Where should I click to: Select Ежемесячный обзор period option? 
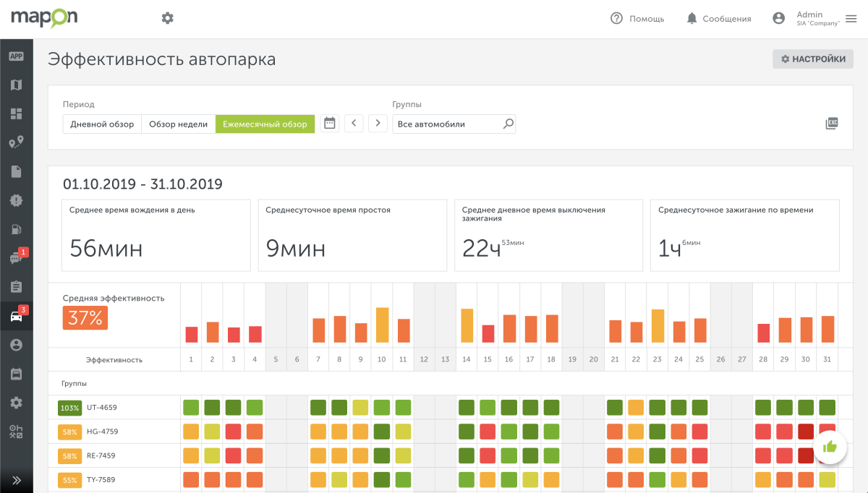coord(265,124)
